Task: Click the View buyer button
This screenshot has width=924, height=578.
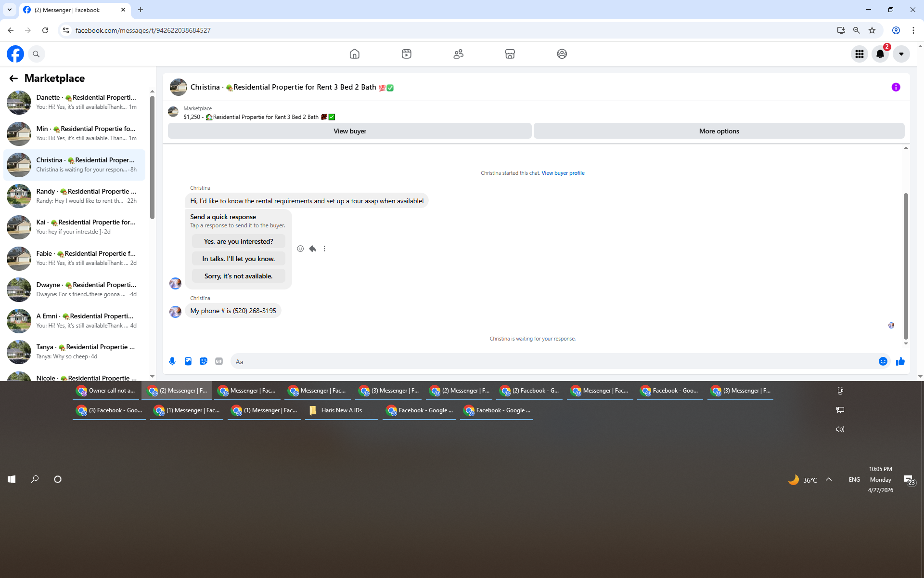Action: click(349, 131)
